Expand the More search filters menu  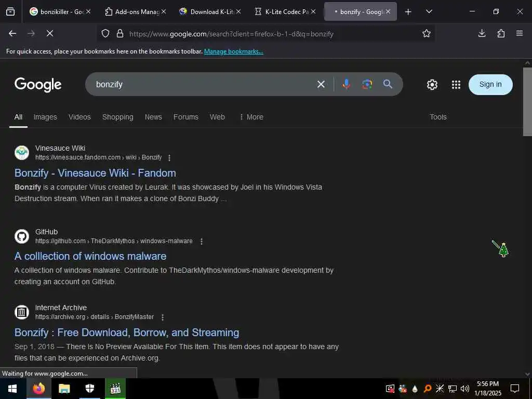pyautogui.click(x=251, y=117)
